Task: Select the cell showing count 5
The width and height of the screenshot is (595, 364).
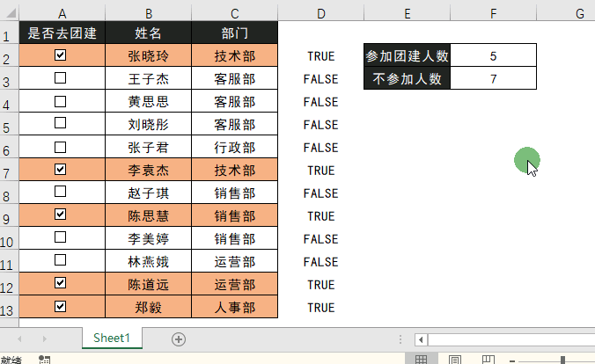Action: [493, 55]
